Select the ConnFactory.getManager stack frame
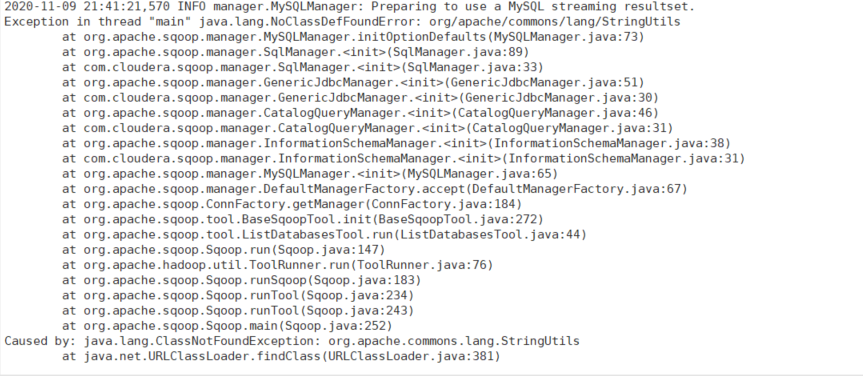863x376 pixels. click(x=292, y=204)
